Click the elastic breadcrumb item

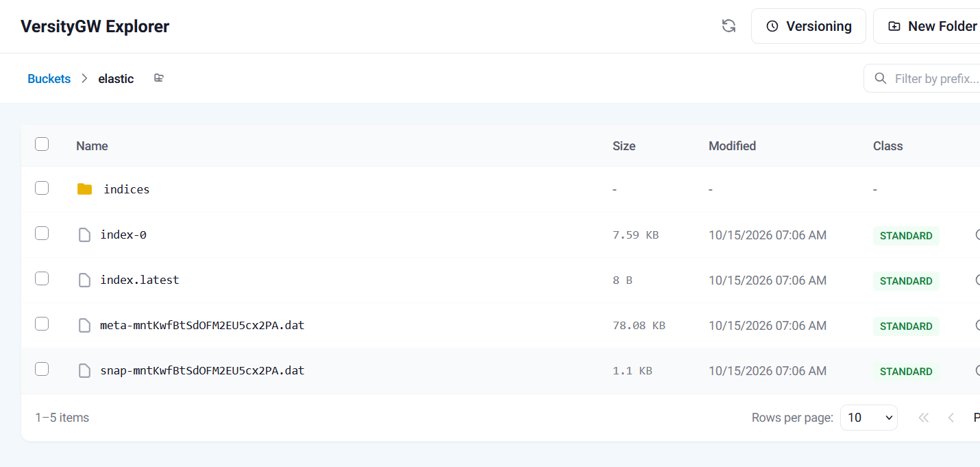116,79
